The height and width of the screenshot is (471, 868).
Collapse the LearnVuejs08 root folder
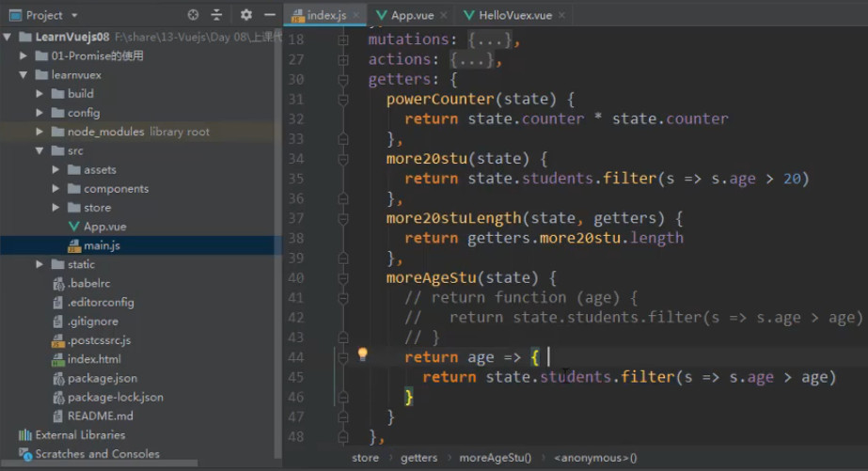point(8,37)
